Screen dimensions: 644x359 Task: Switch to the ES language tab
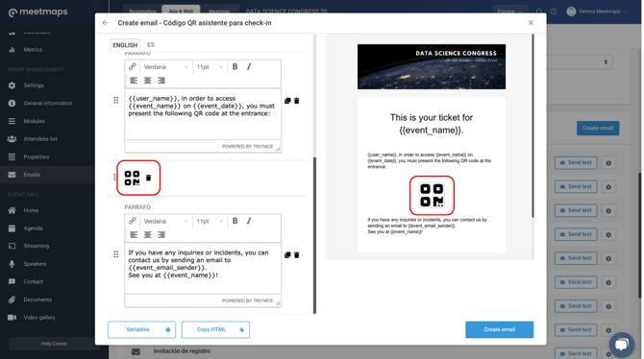point(151,45)
